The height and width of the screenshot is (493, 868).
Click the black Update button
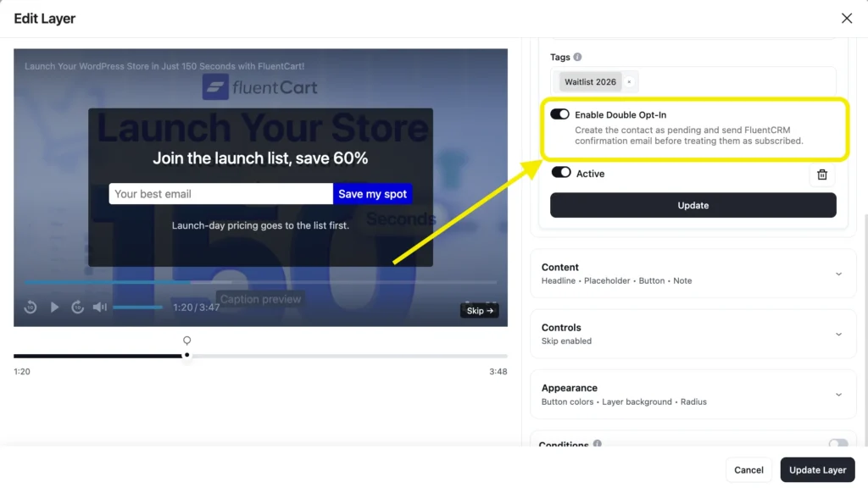693,205
